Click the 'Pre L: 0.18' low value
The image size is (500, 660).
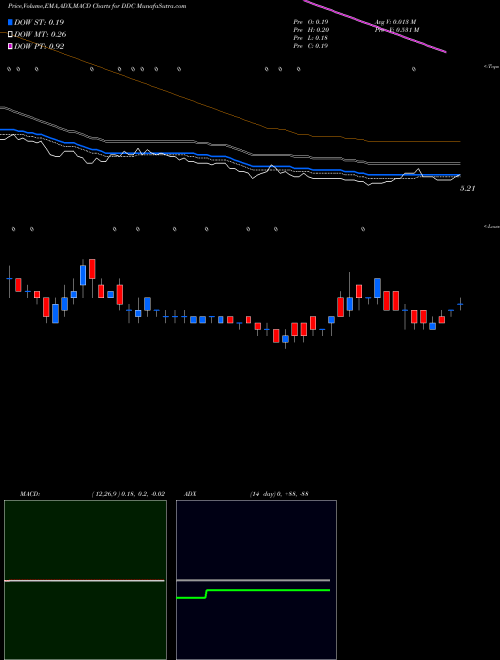(x=311, y=38)
